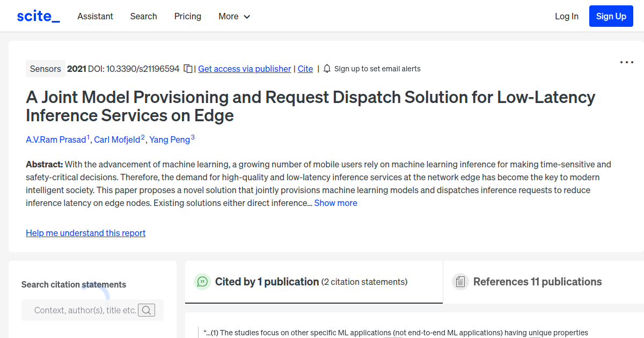This screenshot has height=338, width=644.
Task: Click the magnifier in citation search box
Action: point(147,310)
